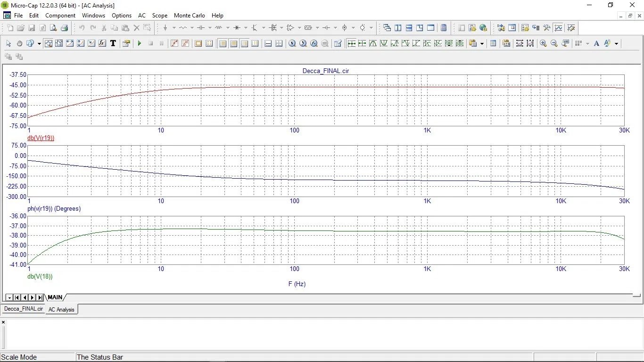Click the letter A font icon
644x362 pixels.
coord(596,43)
